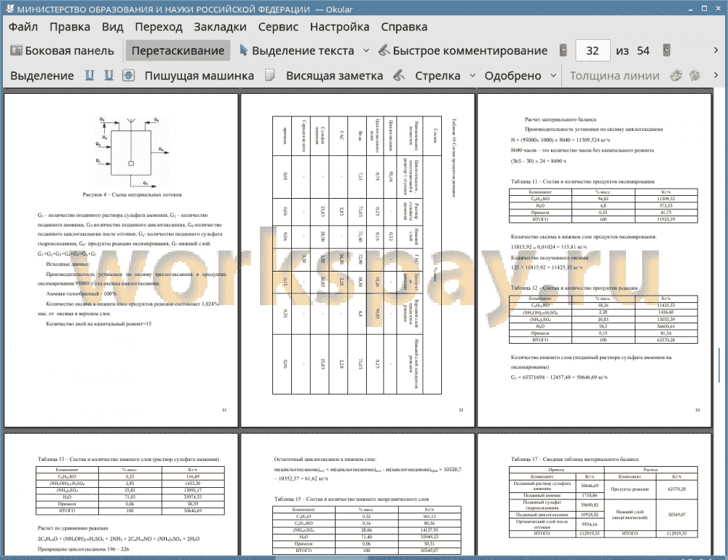The width and height of the screenshot is (728, 560).
Task: Open the Справка menu
Action: click(404, 27)
